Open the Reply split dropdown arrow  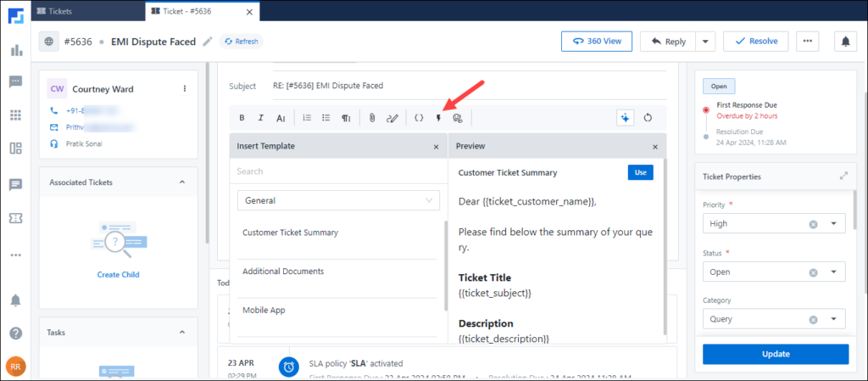point(704,42)
